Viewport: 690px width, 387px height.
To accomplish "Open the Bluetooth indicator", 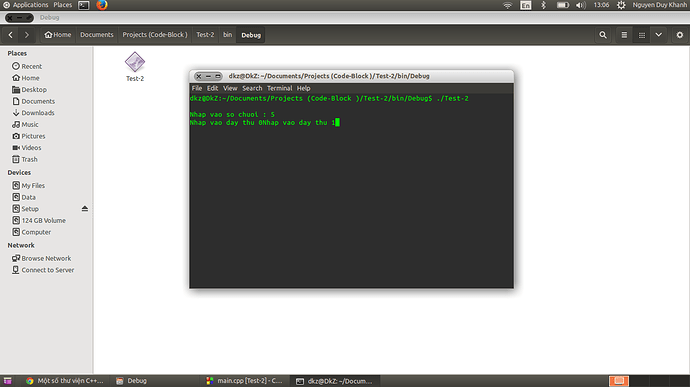I will click(x=543, y=5).
